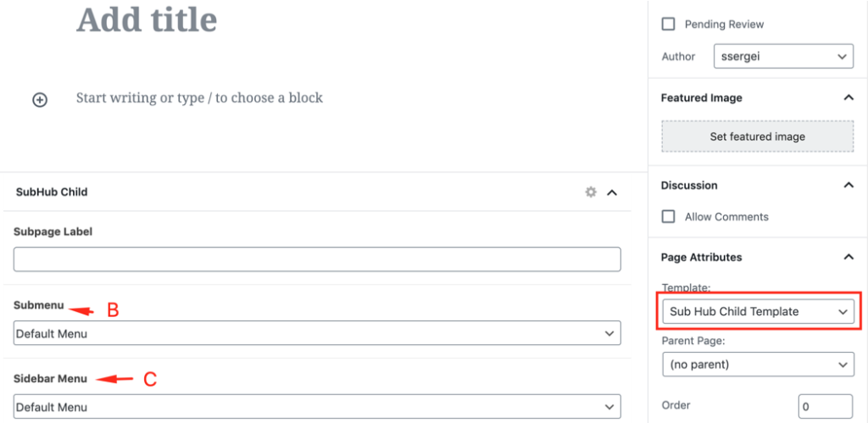This screenshot has width=868, height=423.
Task: Open the Sidebar Menu dropdown
Action: point(317,407)
